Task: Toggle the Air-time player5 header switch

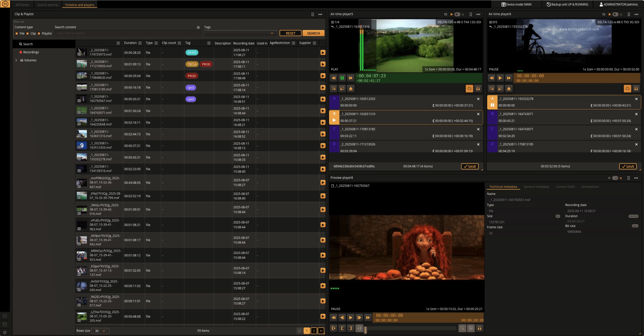Action: click(457, 14)
